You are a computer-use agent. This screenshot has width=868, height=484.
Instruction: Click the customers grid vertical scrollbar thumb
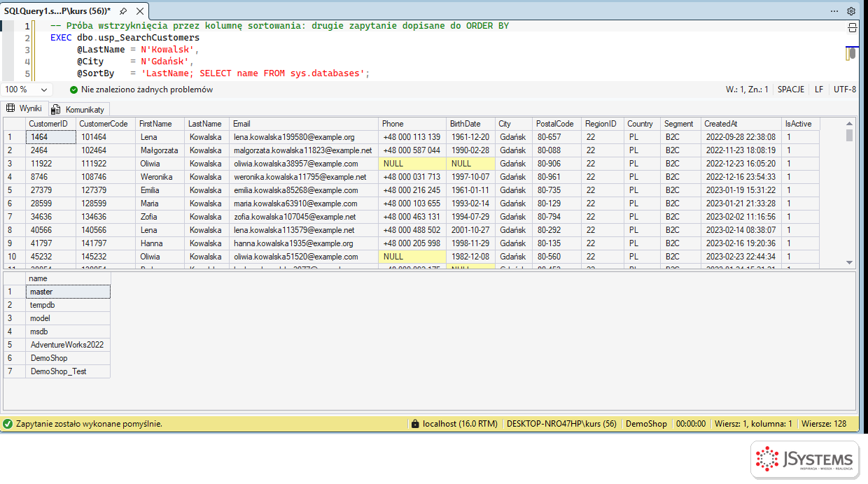point(850,136)
